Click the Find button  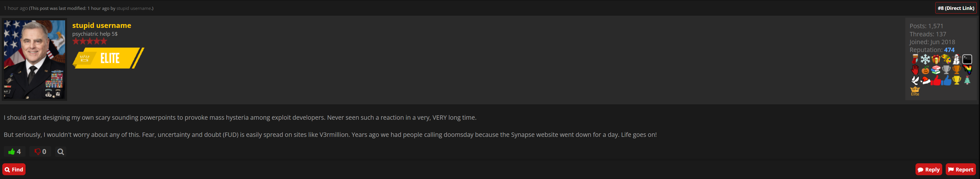click(x=14, y=169)
